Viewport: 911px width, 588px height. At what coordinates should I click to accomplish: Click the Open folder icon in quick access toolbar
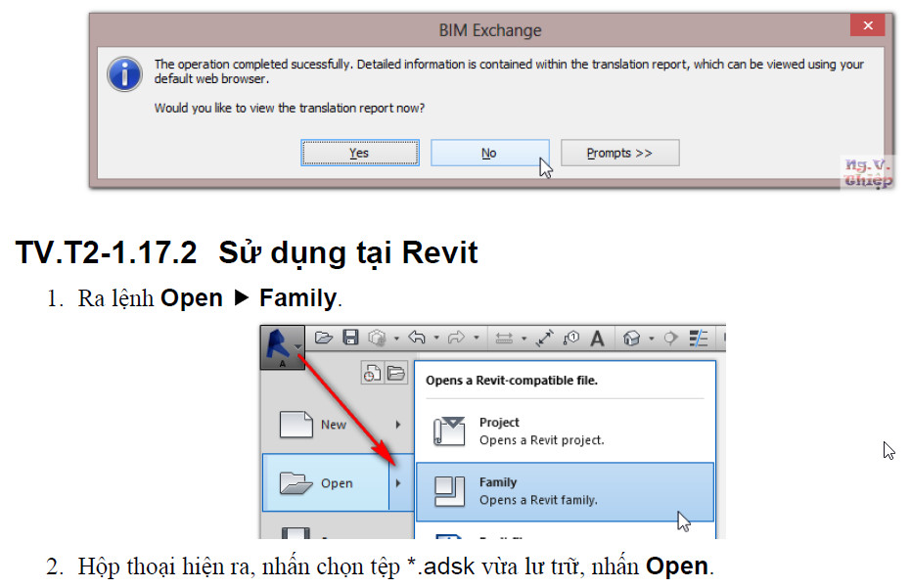(x=324, y=338)
